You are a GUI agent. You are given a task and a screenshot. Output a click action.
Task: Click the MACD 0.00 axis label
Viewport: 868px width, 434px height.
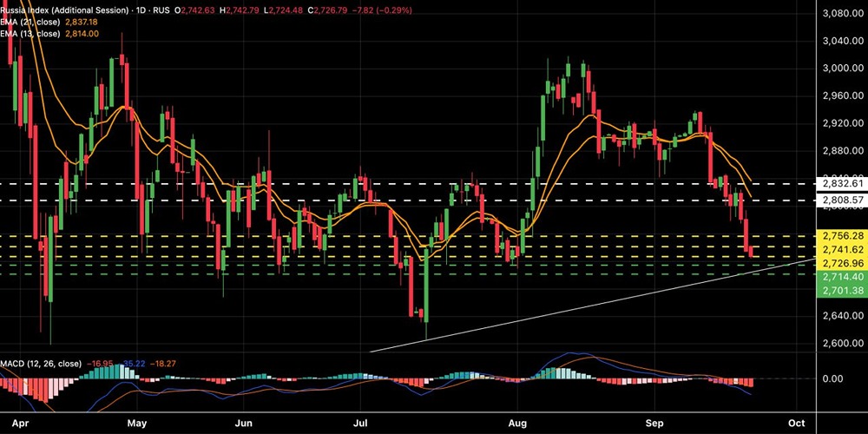coord(833,378)
